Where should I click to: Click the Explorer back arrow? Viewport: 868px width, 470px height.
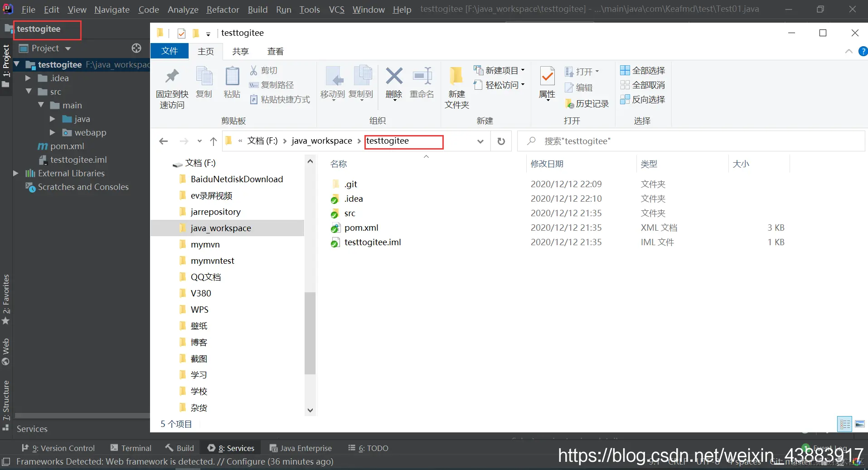click(x=164, y=141)
